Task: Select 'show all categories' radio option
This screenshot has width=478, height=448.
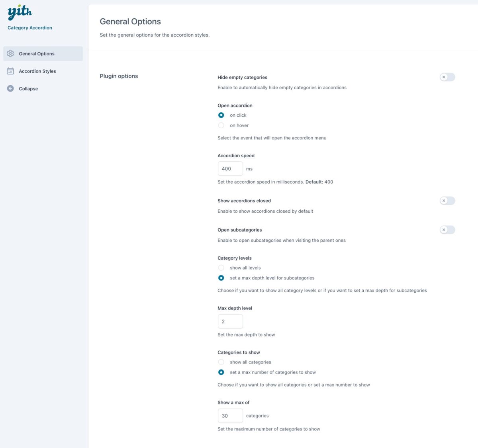Action: [221, 362]
